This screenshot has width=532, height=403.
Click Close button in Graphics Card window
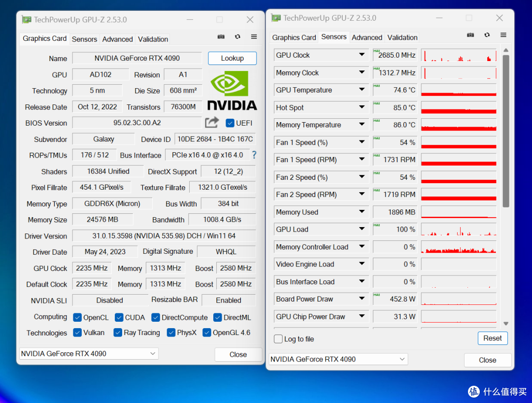point(238,355)
